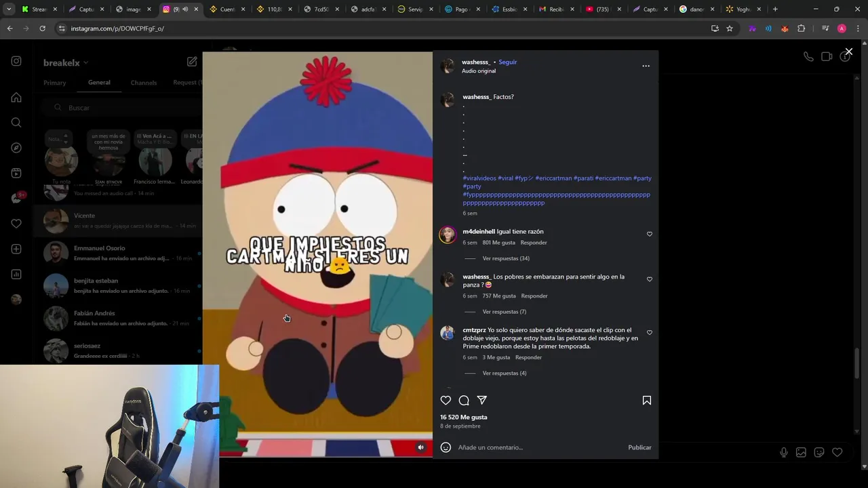Open the comment bubble icon below comments
The image size is (868, 488).
[x=464, y=401]
